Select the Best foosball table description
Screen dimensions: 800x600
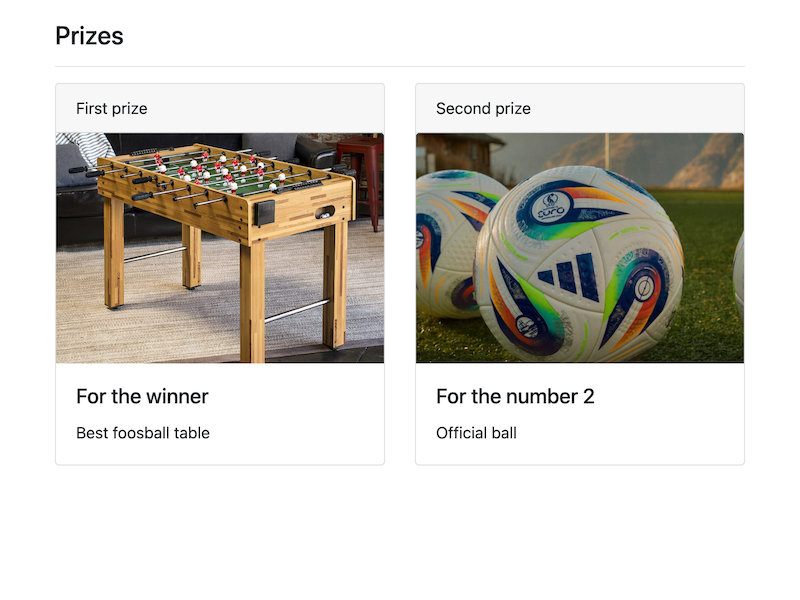(143, 433)
